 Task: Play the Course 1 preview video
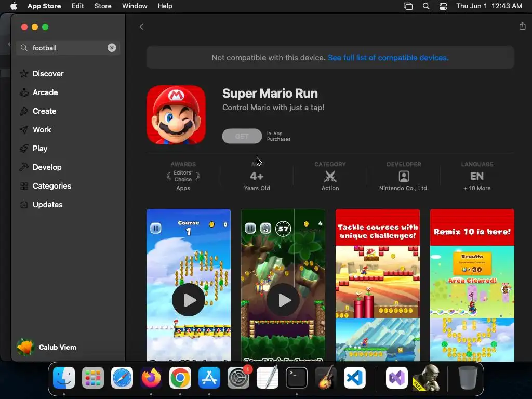189,300
